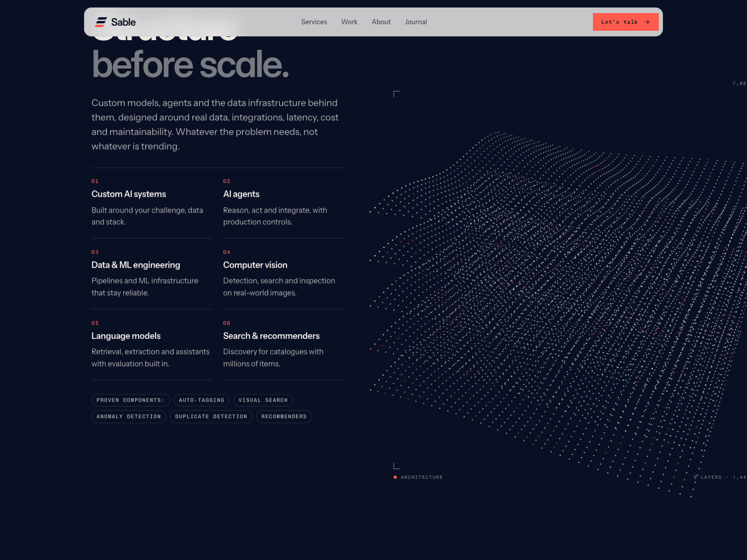The height and width of the screenshot is (560, 747).
Task: Click the RECOMMENDERS tag pill
Action: tap(284, 417)
